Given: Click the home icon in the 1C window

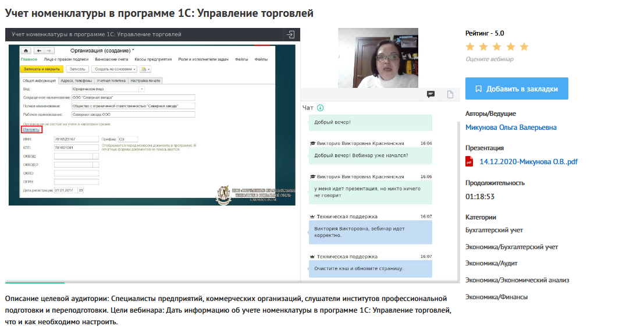Looking at the screenshot, I should coord(26,51).
